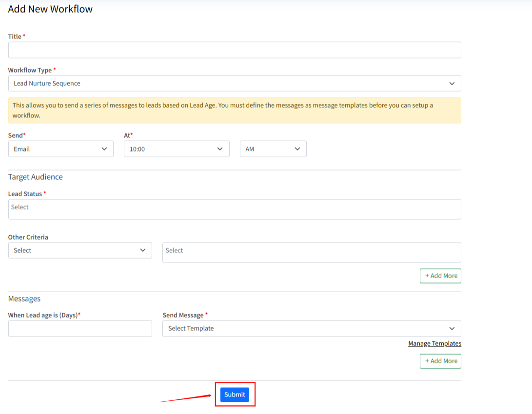Click the chevron arrow beside the 10:00 time
The height and width of the screenshot is (414, 532).
(220, 149)
